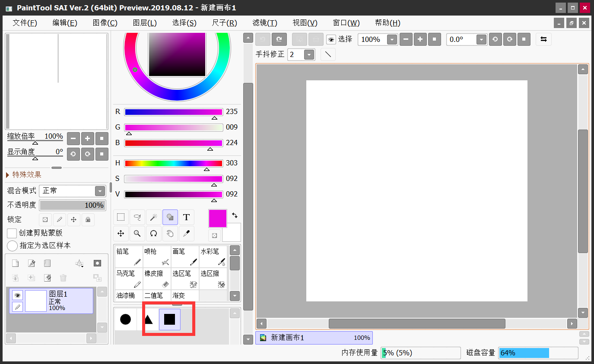Screen dimensions: 594x364
Task: Choose the circle shape
Action: pos(125,320)
